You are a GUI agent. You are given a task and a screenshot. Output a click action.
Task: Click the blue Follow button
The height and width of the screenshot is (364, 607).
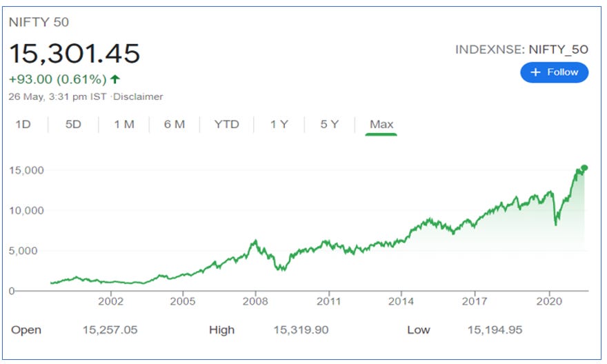[554, 72]
